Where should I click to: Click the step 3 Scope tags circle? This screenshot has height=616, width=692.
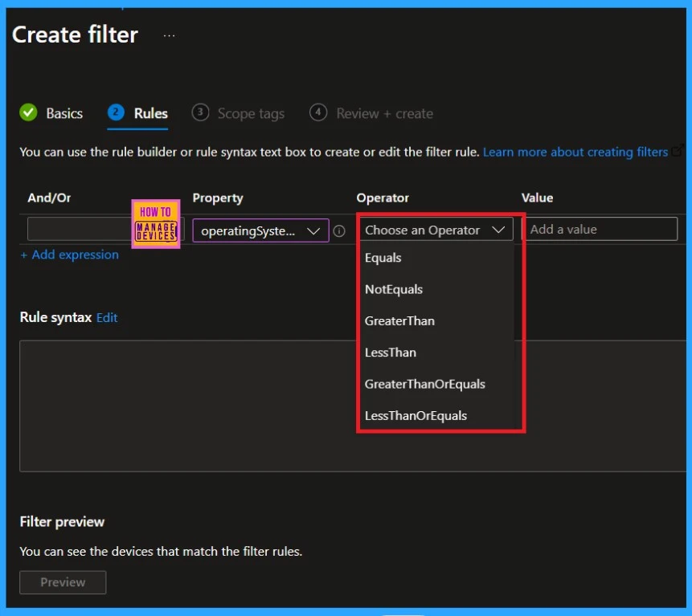(200, 112)
